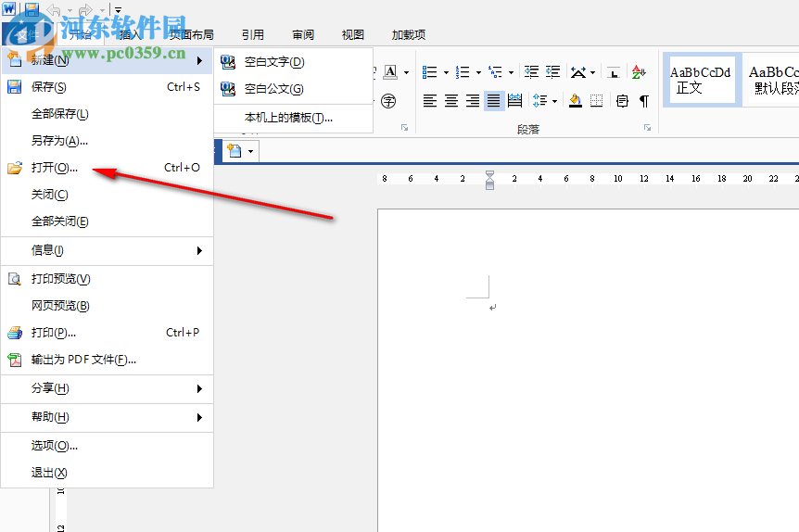Choose 网页预览(B) menu entry
The height and width of the screenshot is (532, 799).
[107, 306]
